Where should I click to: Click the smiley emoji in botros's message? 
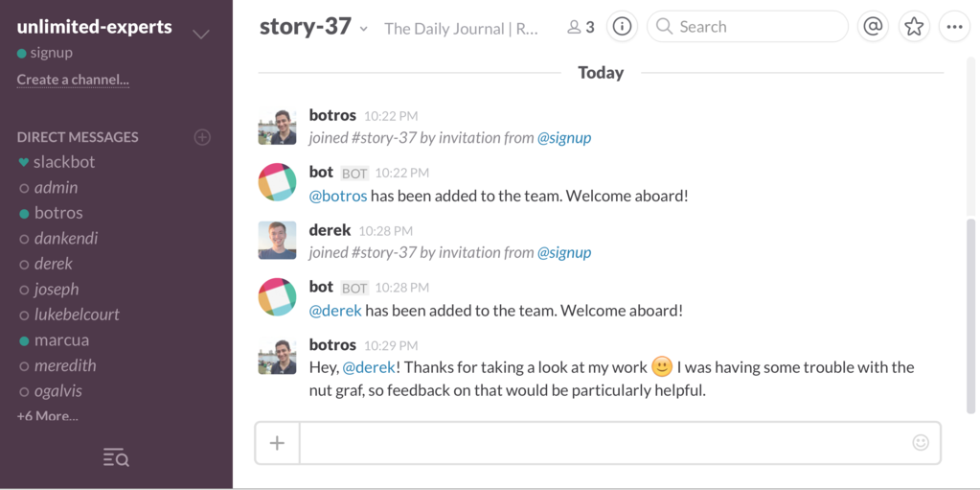pyautogui.click(x=662, y=366)
